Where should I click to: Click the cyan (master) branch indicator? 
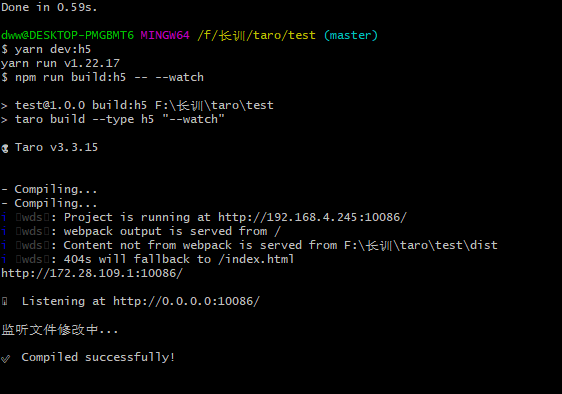point(351,35)
